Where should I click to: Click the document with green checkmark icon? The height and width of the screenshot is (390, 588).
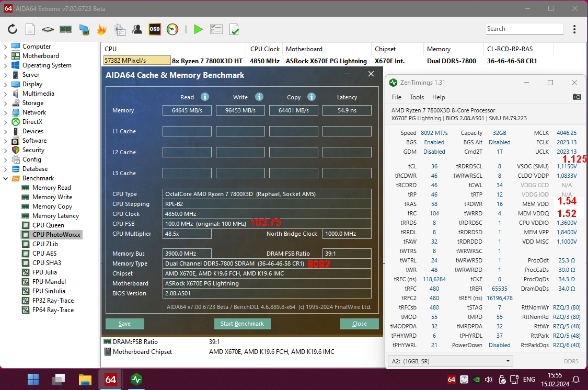pyautogui.click(x=234, y=29)
